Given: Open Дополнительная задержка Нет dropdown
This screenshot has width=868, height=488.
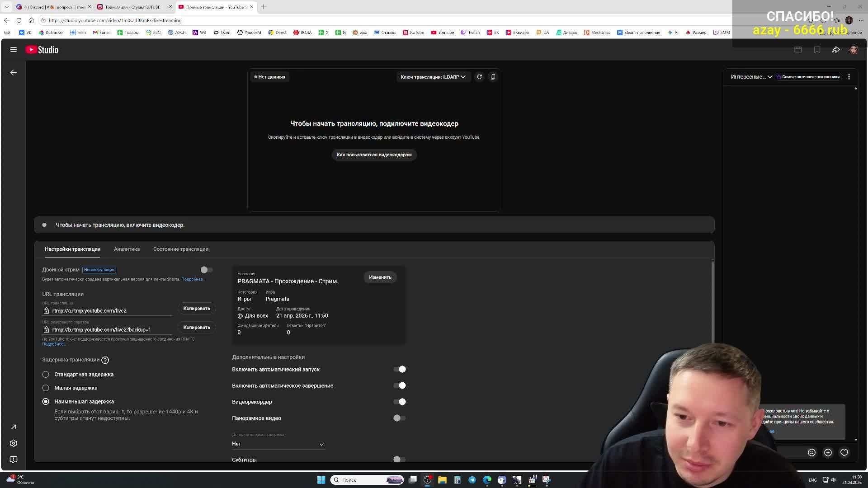Looking at the screenshot, I should (x=278, y=444).
